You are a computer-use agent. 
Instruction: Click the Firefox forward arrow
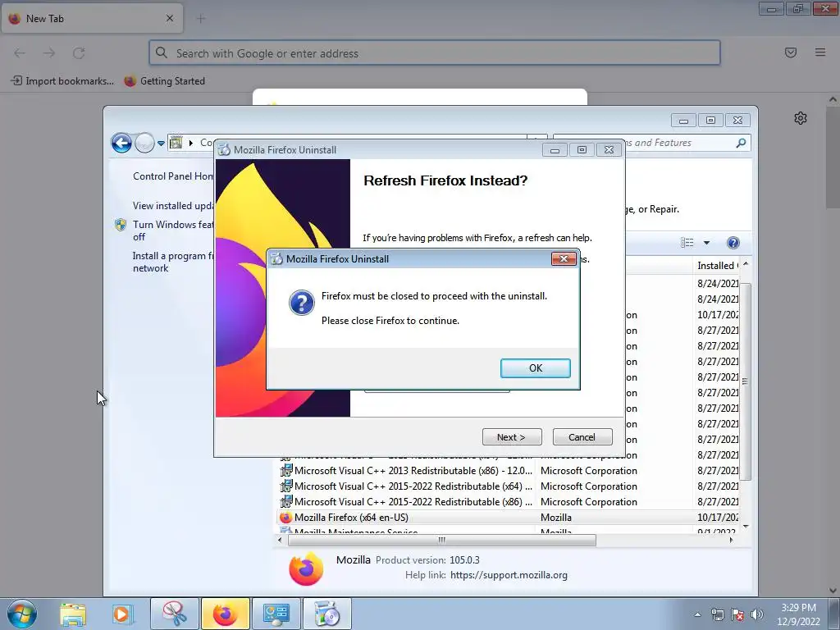tap(49, 53)
